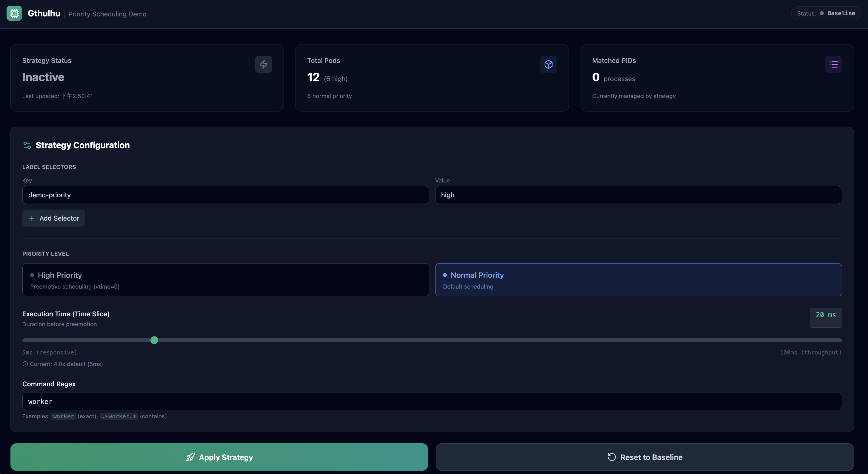
Task: Click the Apply Strategy button
Action: 219,457
